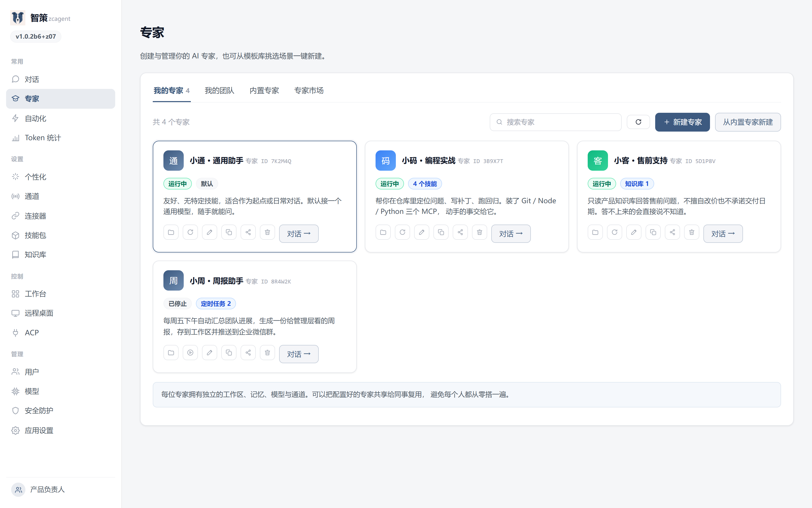Screen dimensions: 812x508
Task: Go to 远程桌面
Action: (60, 313)
